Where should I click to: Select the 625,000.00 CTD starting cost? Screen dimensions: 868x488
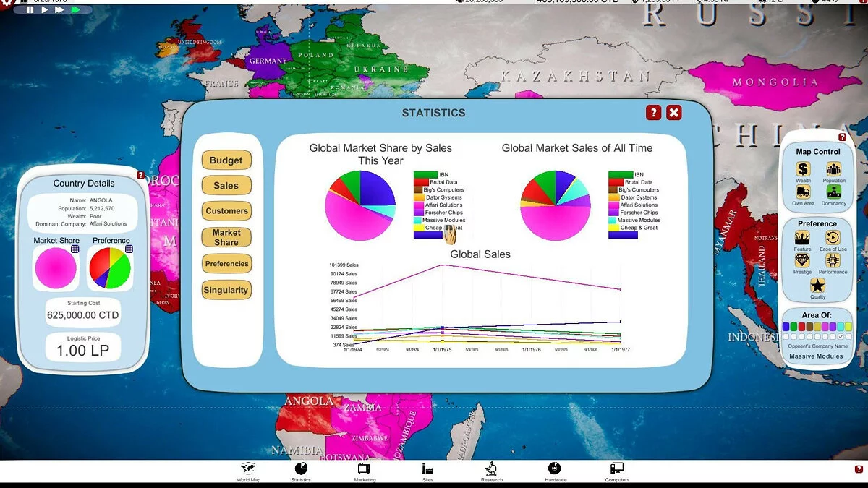(83, 315)
